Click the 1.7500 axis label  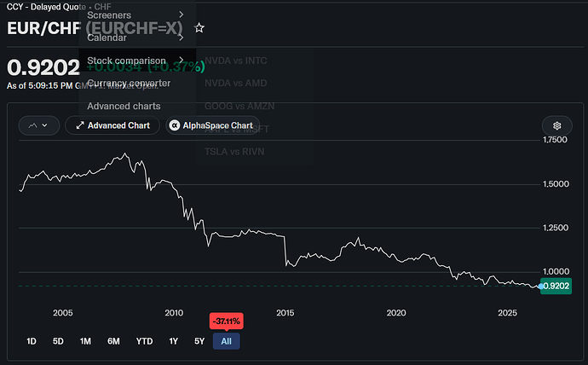coord(556,140)
